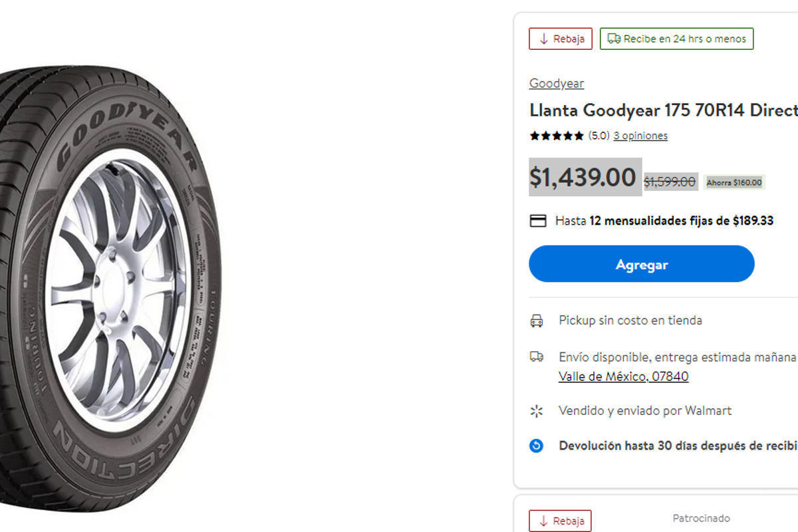798x532 pixels.
Task: Click the tire product image
Action: 113,266
